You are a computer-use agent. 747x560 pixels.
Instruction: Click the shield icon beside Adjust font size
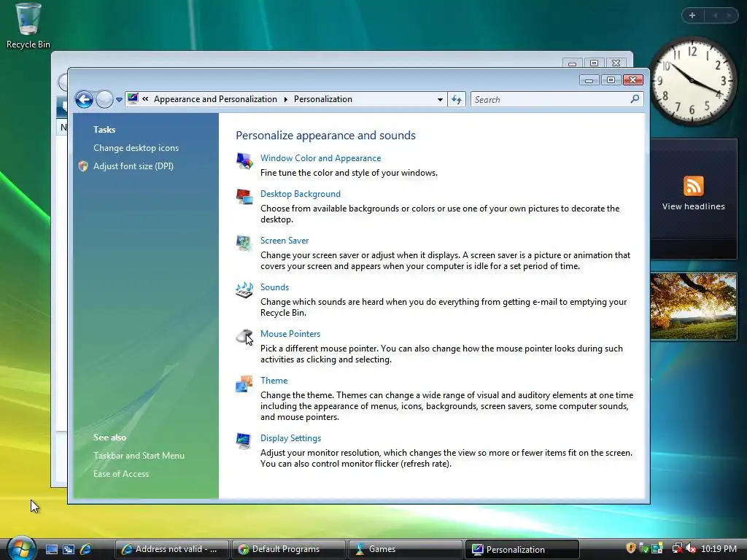83,166
